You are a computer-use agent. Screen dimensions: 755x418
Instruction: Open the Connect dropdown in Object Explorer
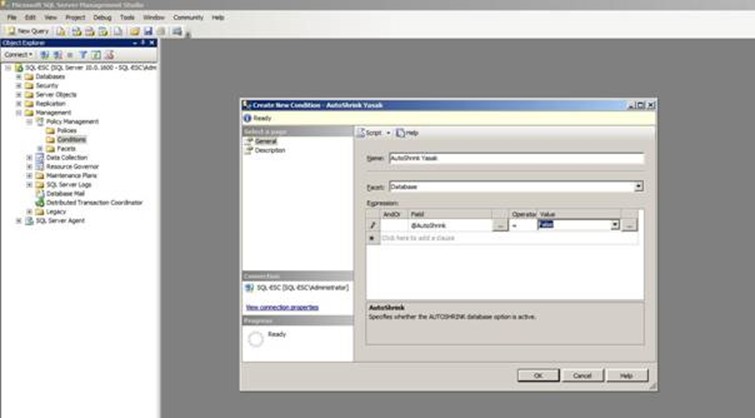18,55
